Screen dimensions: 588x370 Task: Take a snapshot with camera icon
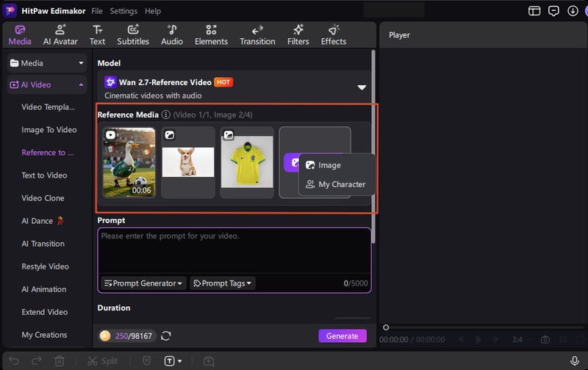[545, 340]
